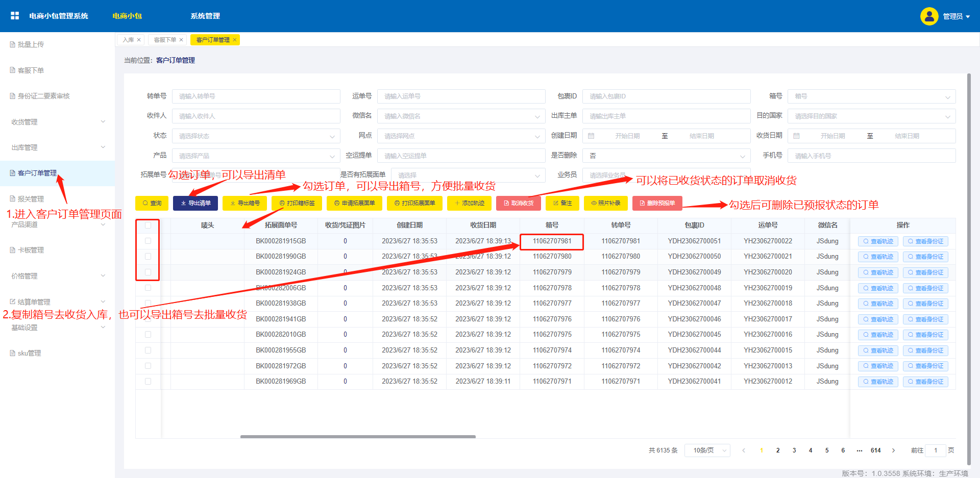Click the 导出清单 download button

195,203
